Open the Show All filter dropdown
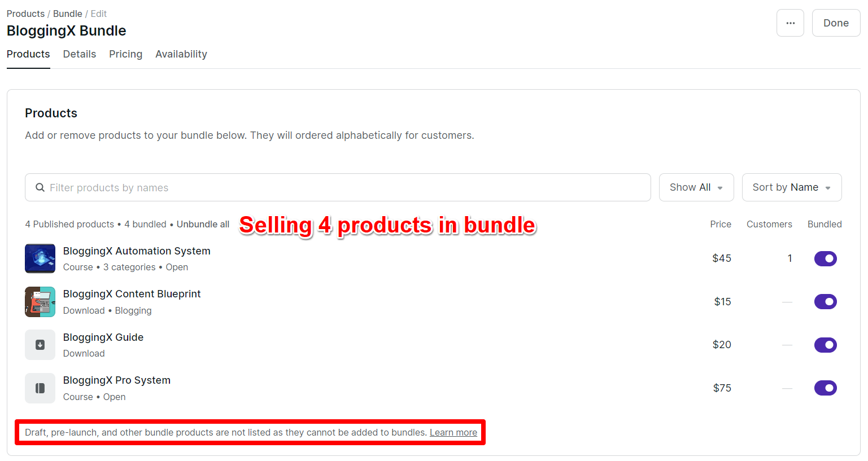 tap(696, 187)
